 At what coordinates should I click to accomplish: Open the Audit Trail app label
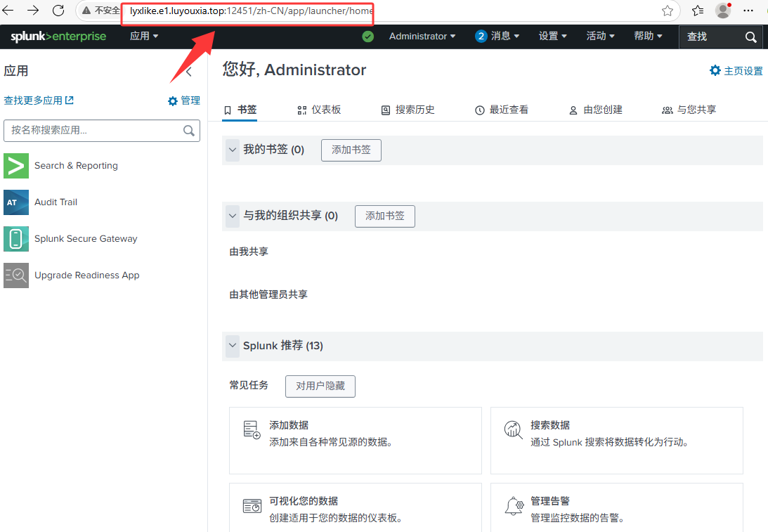(56, 202)
